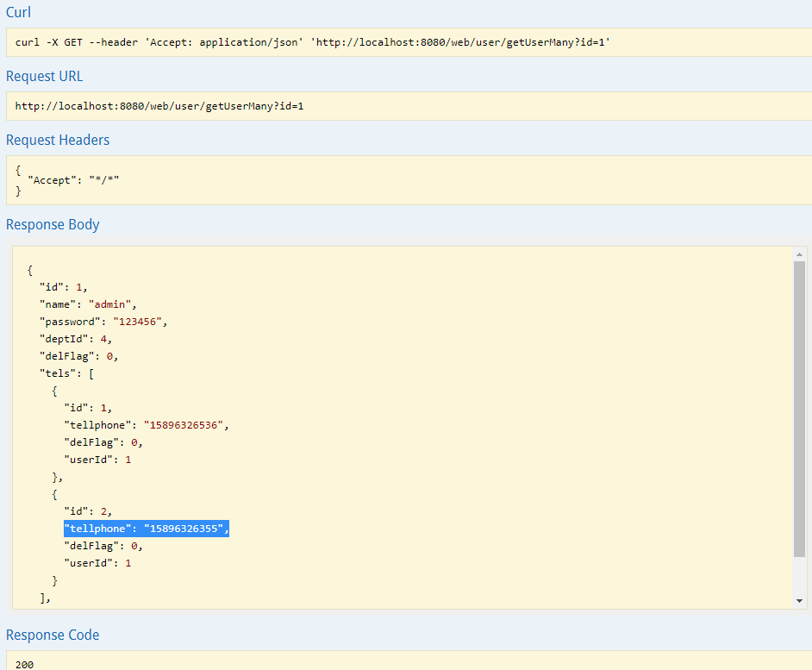
Task: Click the Request URL heading
Action: tap(44, 76)
